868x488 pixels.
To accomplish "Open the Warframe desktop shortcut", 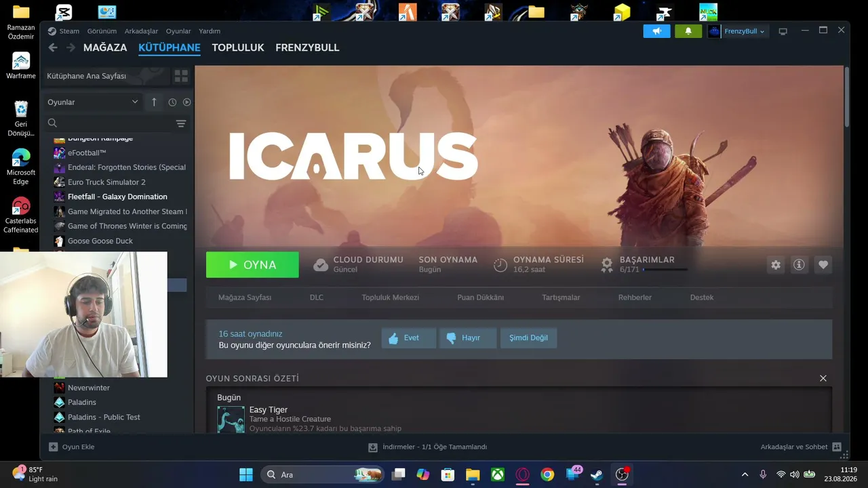I will (21, 65).
